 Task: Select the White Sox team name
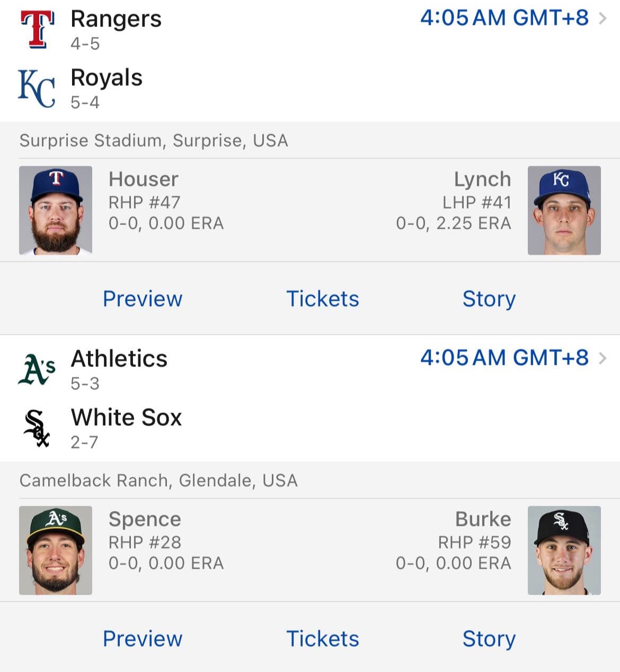[126, 417]
